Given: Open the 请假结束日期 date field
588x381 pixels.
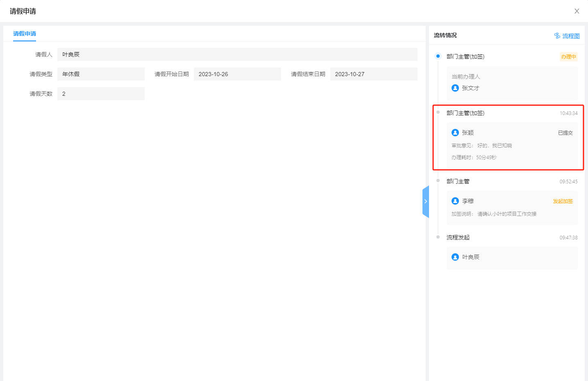Looking at the screenshot, I should point(373,74).
